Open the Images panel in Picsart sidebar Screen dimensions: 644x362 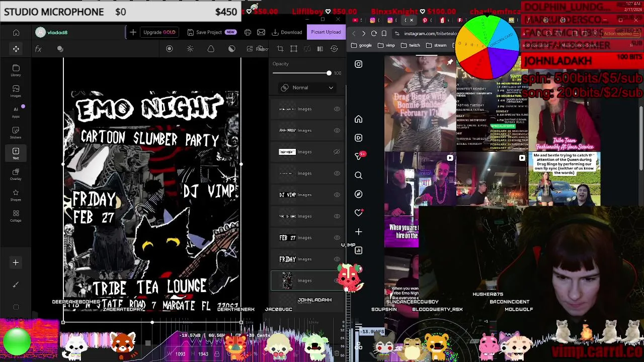point(16,91)
